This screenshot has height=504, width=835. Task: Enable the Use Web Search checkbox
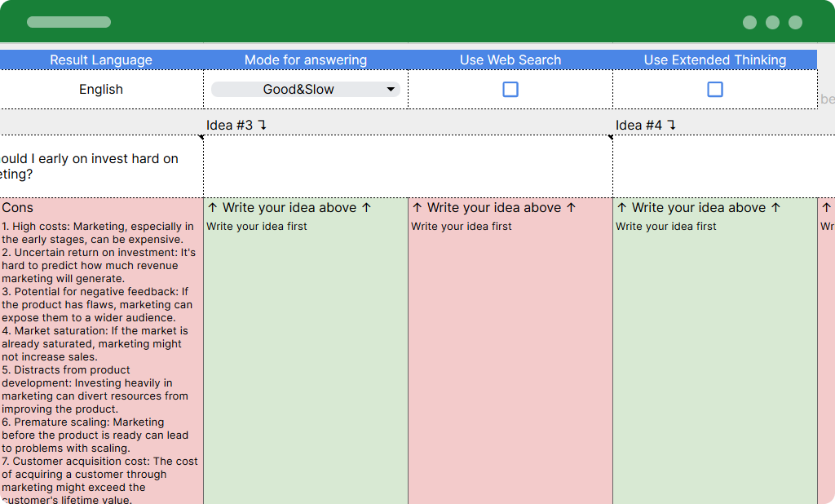tap(510, 89)
